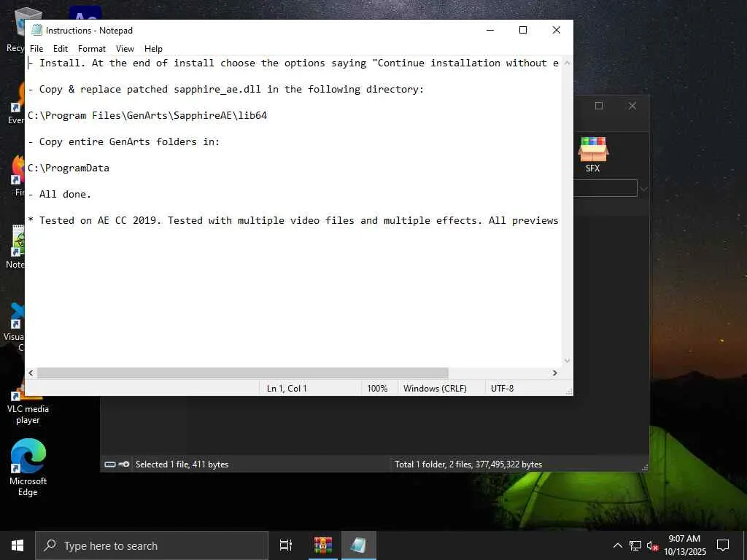Click the left arrow of Notepad's horizontal scrollbar

[x=31, y=373]
